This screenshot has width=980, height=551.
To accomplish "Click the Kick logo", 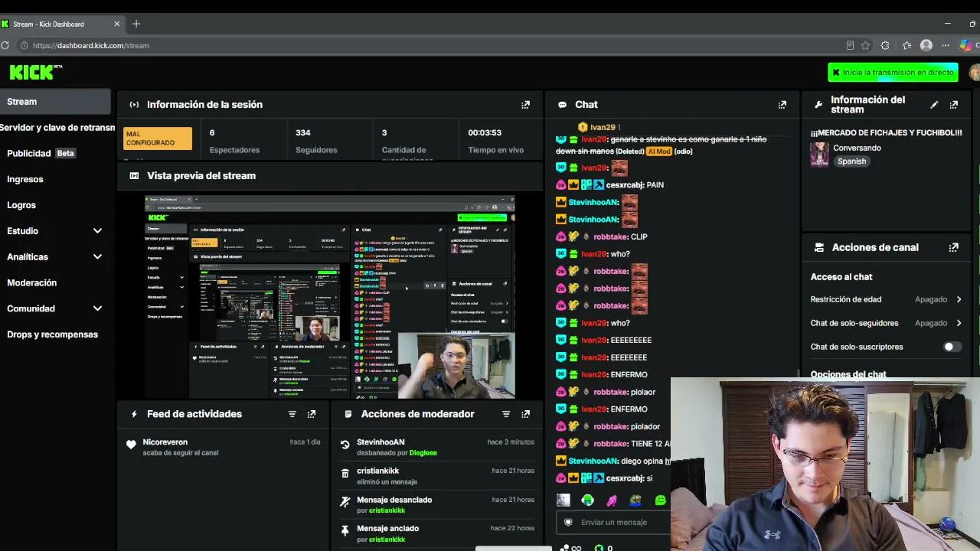I will point(35,72).
